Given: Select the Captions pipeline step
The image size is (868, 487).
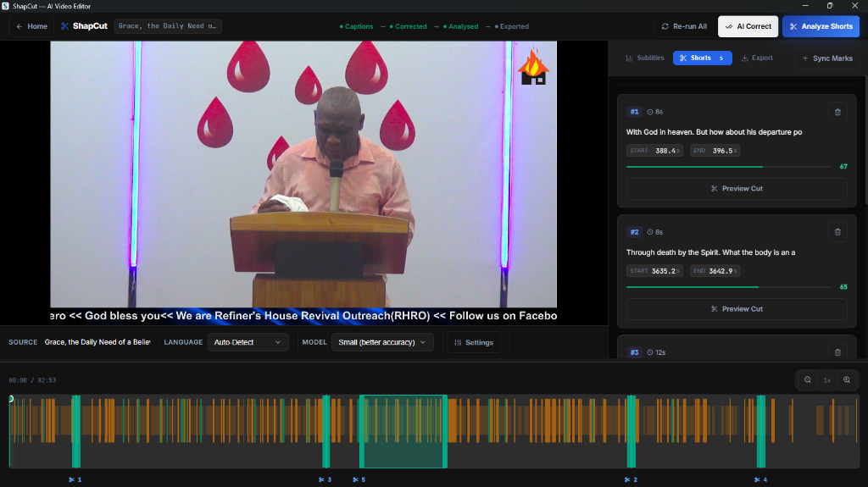Looking at the screenshot, I should 357,26.
